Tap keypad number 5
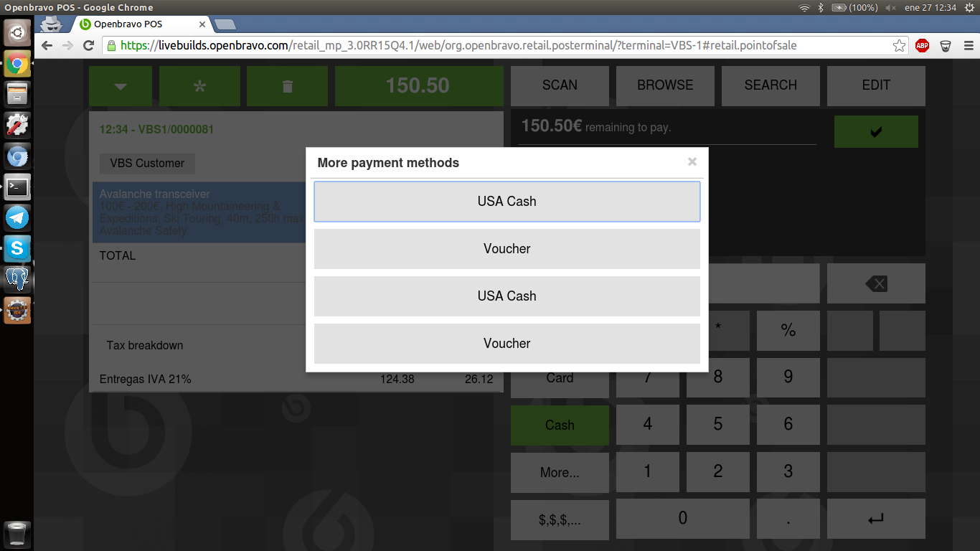Image resolution: width=980 pixels, height=551 pixels. [x=718, y=425]
